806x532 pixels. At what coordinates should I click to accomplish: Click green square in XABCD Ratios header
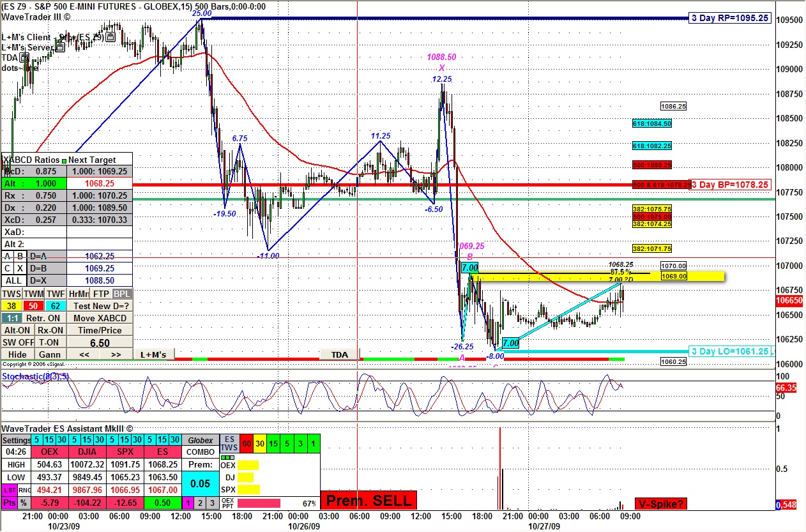tap(65, 160)
